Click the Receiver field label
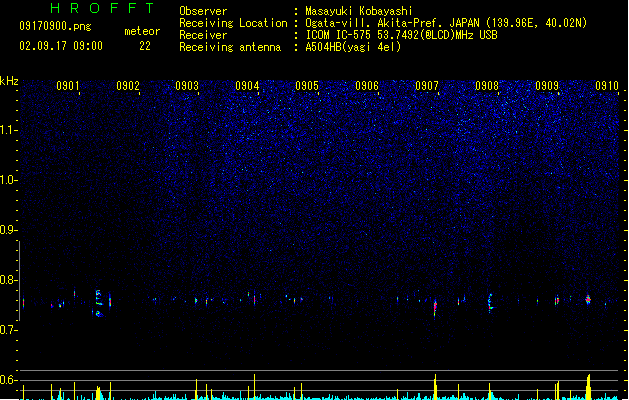629x400 pixels. pyautogui.click(x=203, y=35)
